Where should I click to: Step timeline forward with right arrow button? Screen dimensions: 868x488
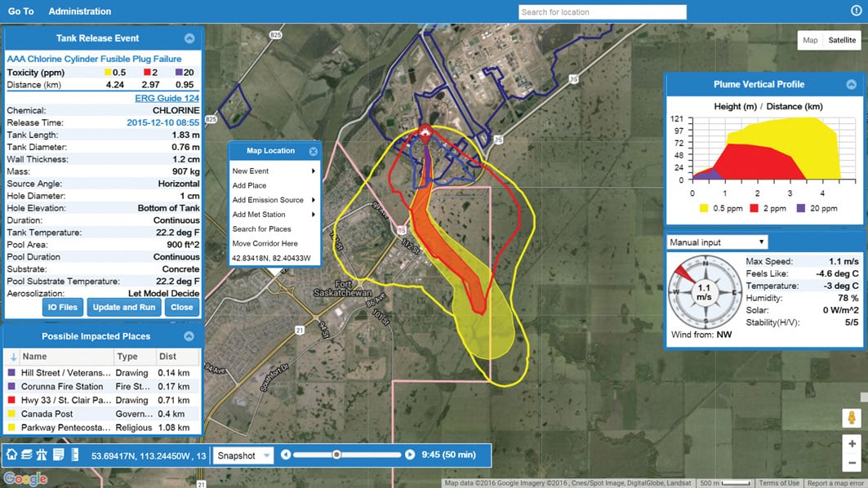pyautogui.click(x=410, y=455)
